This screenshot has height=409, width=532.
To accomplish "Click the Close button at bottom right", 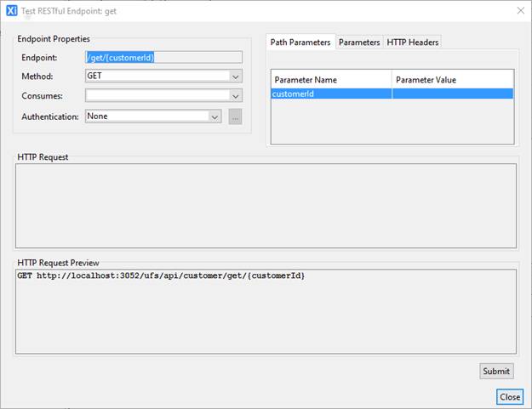I will [x=510, y=397].
